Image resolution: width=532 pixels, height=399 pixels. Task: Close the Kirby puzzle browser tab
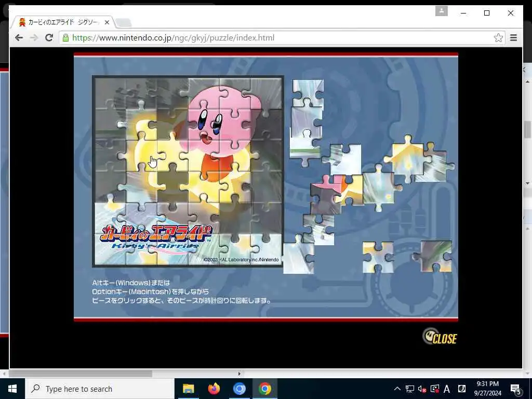pos(107,22)
